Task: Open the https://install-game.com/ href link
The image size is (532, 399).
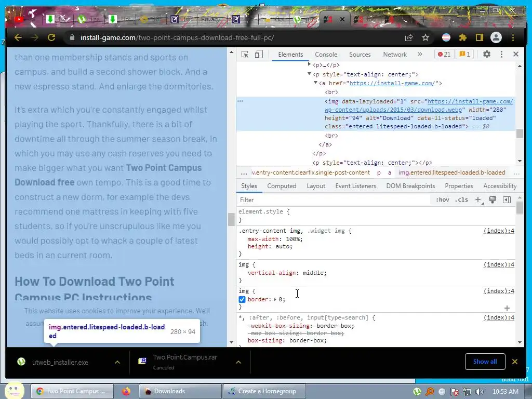Action: [x=392, y=83]
